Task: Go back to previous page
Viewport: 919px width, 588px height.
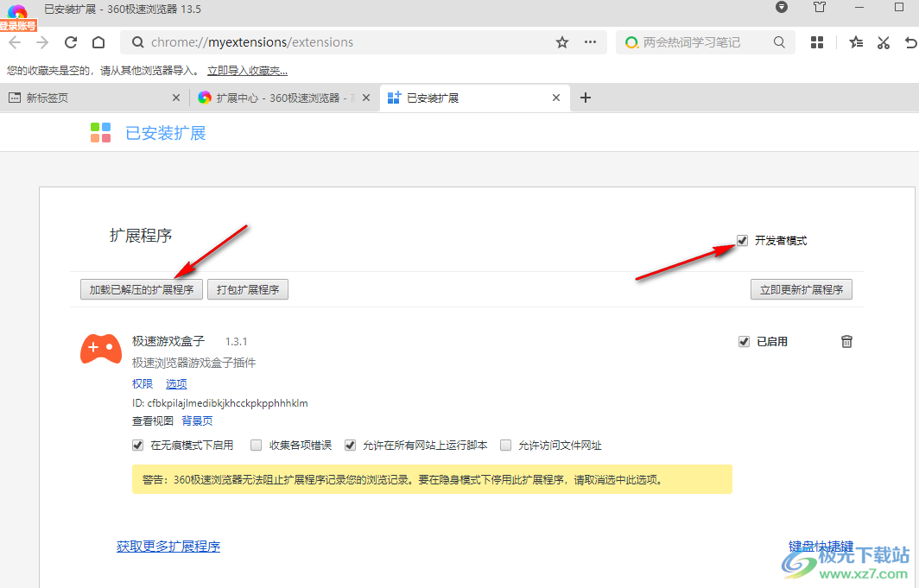Action: pyautogui.click(x=15, y=42)
